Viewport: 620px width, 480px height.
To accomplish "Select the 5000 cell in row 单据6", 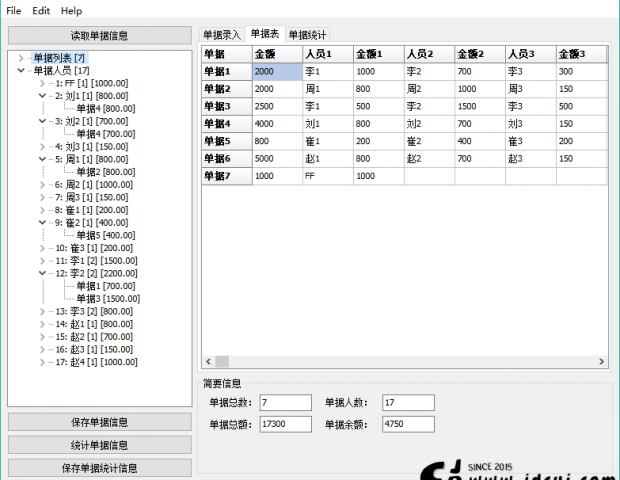I will click(x=276, y=158).
